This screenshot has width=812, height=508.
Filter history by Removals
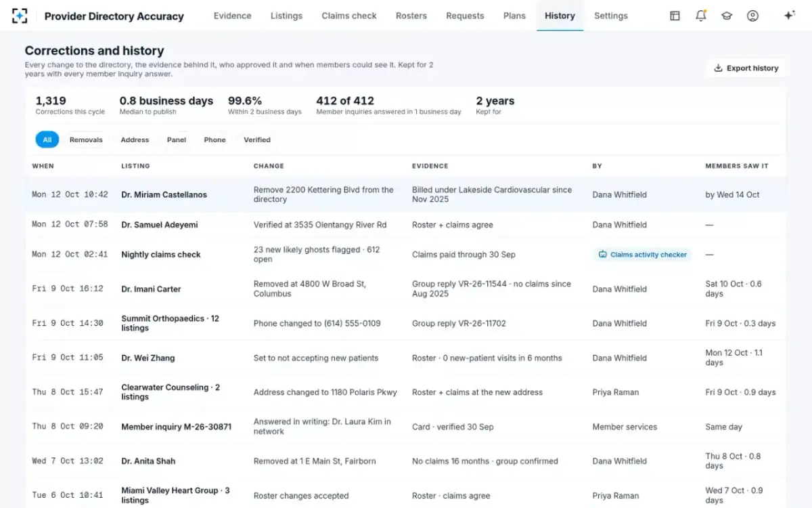86,140
